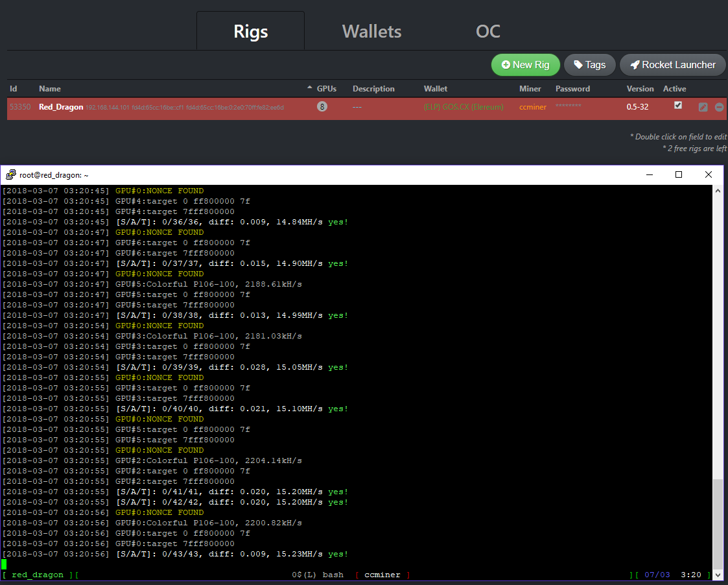The width and height of the screenshot is (728, 585).
Task: Toggle the sort arrow before GPUs column
Action: point(310,88)
